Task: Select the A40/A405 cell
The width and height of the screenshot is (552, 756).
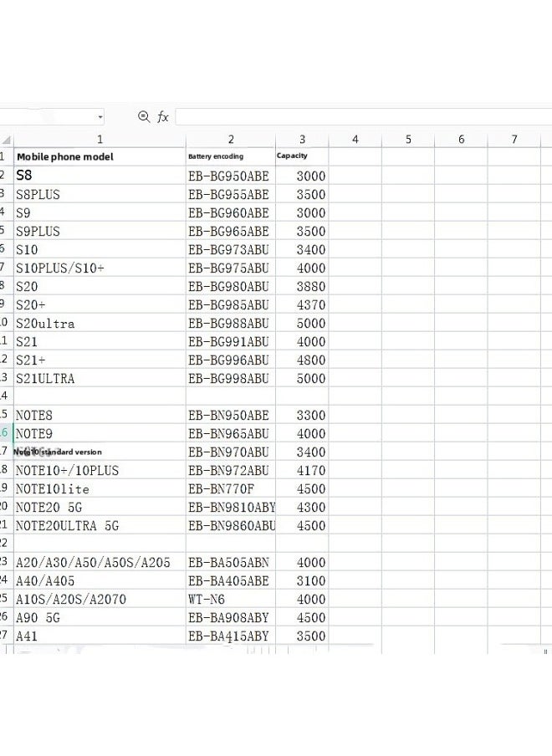Action: pyautogui.click(x=100, y=580)
